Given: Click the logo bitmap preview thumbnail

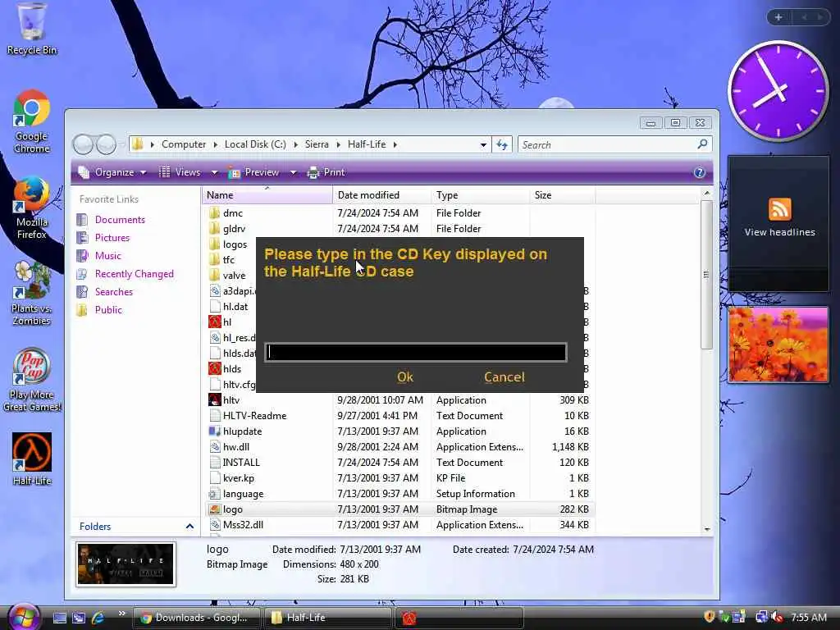Looking at the screenshot, I should pos(126,564).
